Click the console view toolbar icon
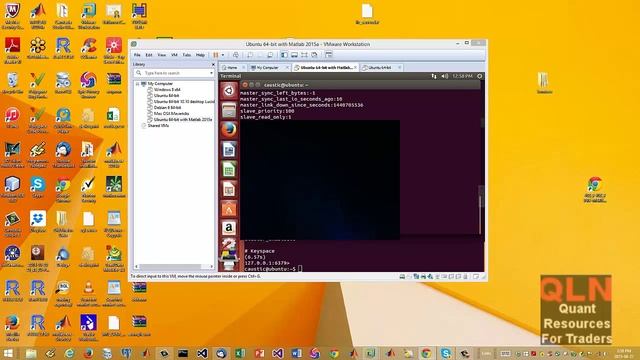640x360 pixels. [329, 55]
